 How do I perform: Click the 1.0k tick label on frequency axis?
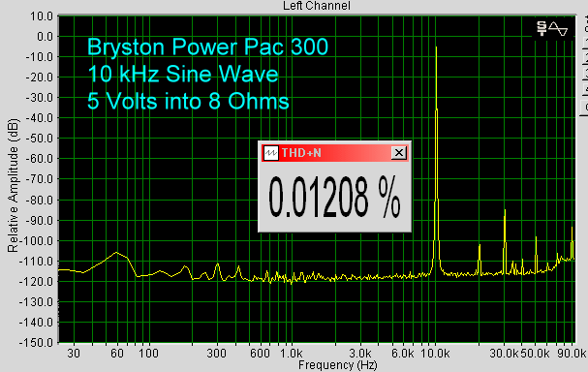(291, 354)
